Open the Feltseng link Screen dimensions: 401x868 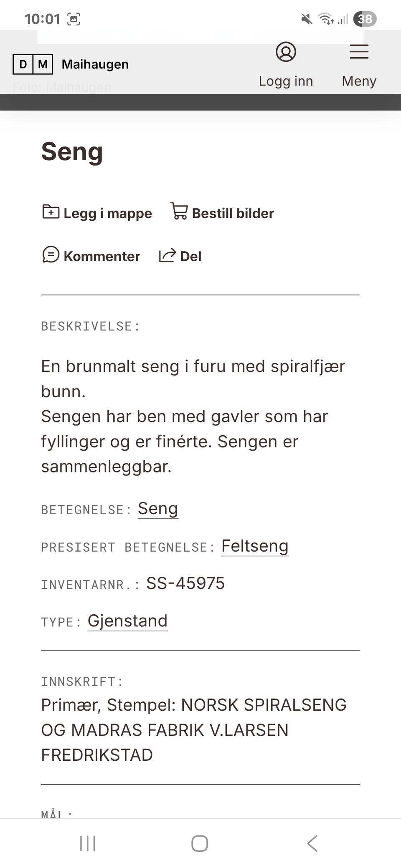click(255, 545)
